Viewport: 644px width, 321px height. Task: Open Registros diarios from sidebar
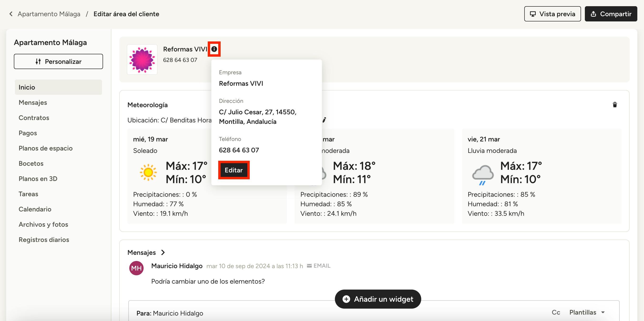click(44, 240)
